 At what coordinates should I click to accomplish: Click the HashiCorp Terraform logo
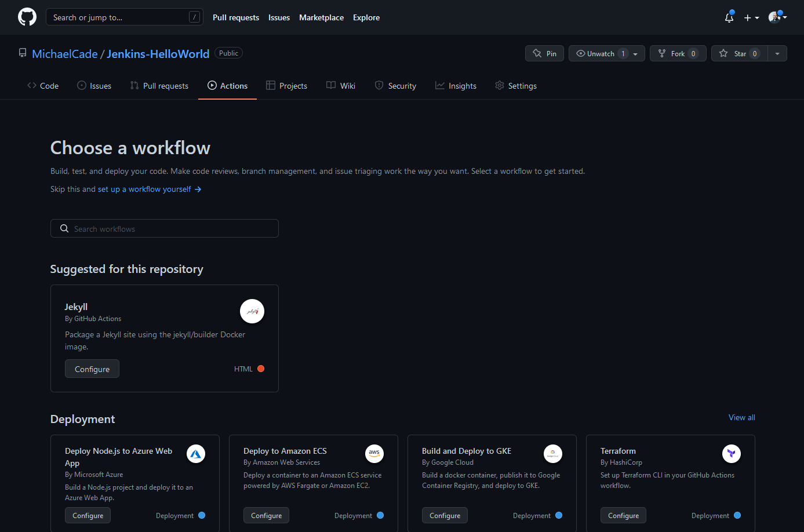click(732, 453)
